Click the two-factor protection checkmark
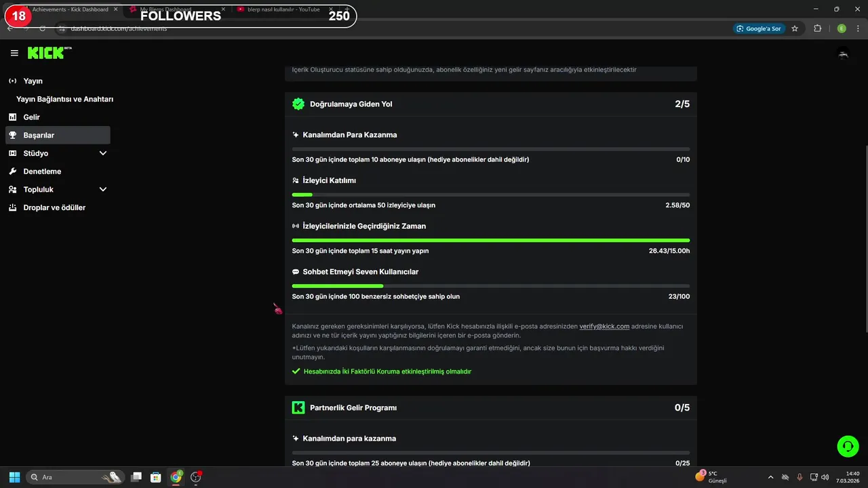 [x=296, y=371]
